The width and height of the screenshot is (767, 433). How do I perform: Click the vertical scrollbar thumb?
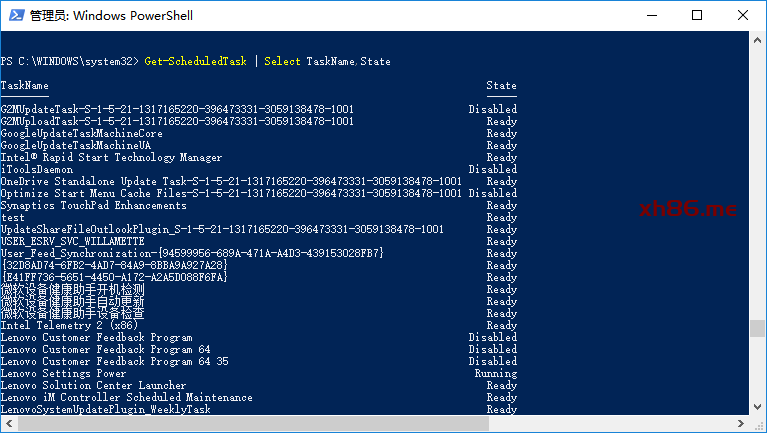tap(757, 328)
